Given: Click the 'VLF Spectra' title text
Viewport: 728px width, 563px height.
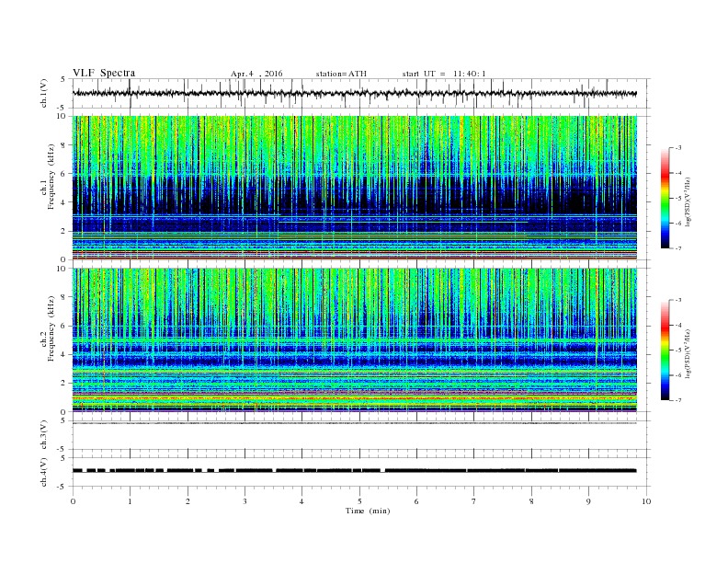Looking at the screenshot, I should [104, 73].
